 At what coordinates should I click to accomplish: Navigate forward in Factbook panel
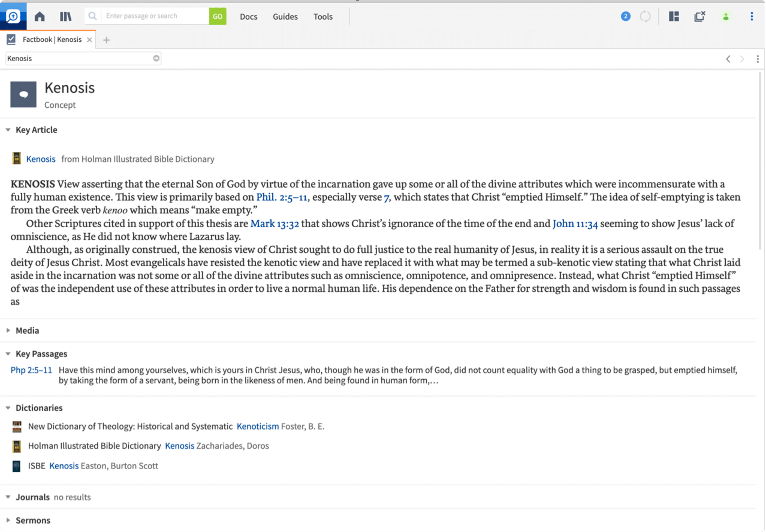point(742,59)
